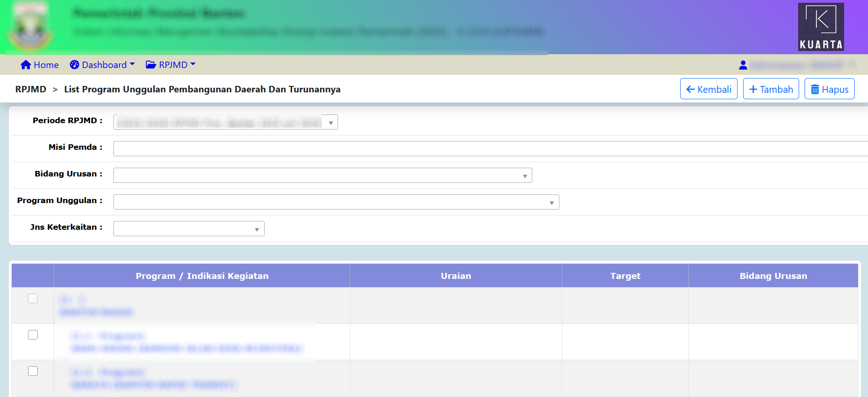Click the KUARTA logo
The width and height of the screenshot is (868, 397).
tap(821, 27)
